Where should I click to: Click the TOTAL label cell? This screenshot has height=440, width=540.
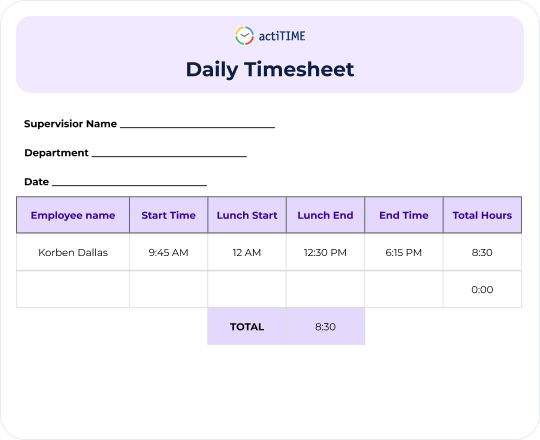coord(247,326)
